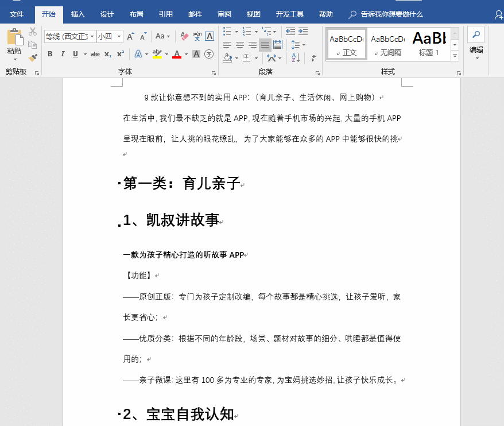
Task: Toggle strikethrough formatting
Action: (x=96, y=55)
